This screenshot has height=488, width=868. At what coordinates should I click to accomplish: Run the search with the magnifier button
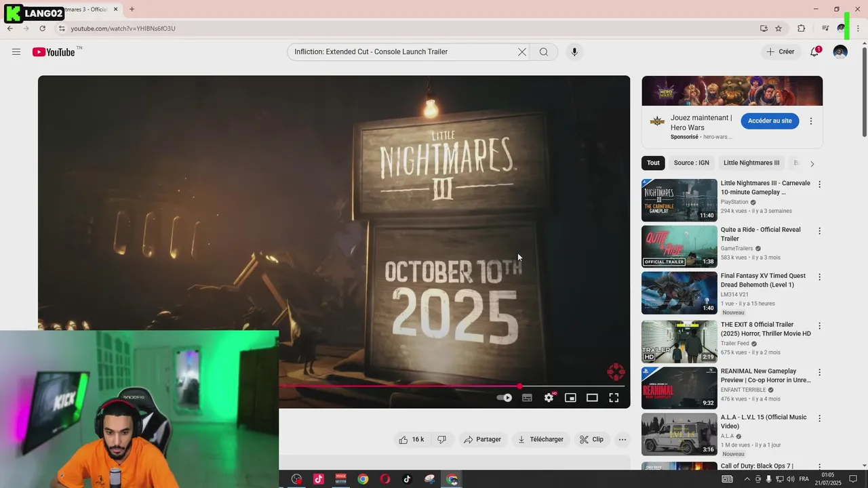544,52
